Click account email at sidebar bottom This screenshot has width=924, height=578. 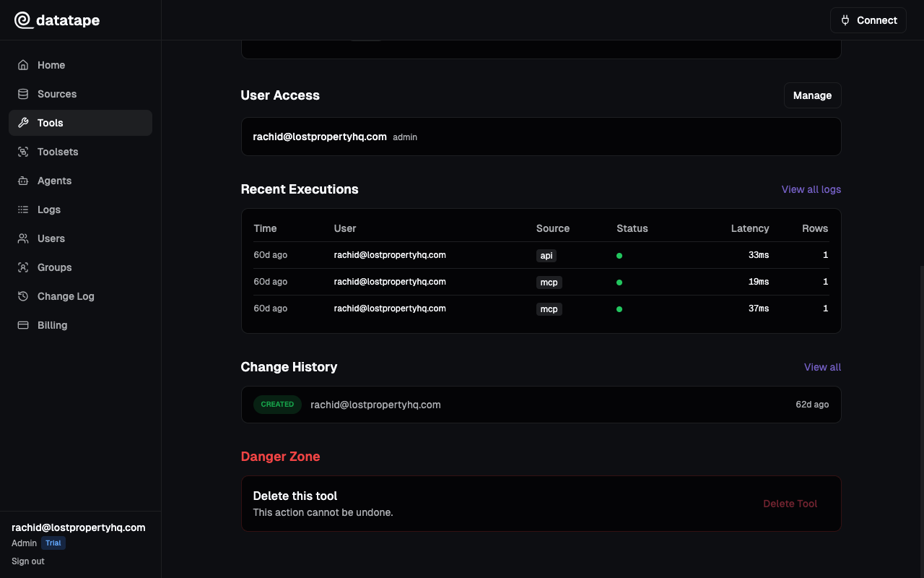click(79, 527)
